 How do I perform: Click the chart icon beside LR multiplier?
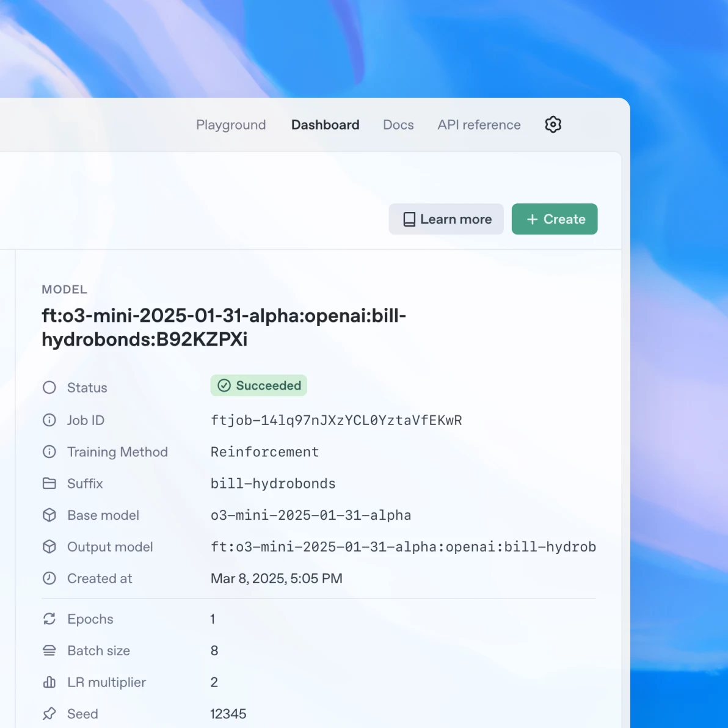[49, 682]
